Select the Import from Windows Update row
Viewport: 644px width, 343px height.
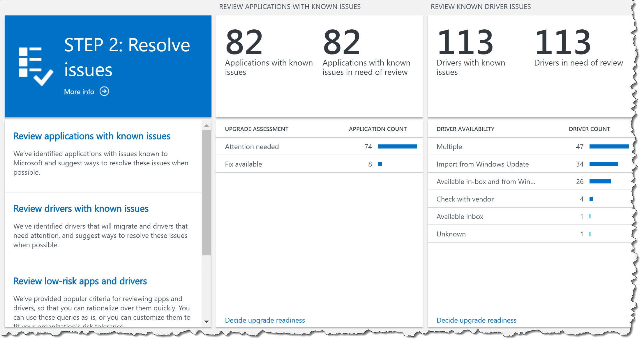click(482, 164)
